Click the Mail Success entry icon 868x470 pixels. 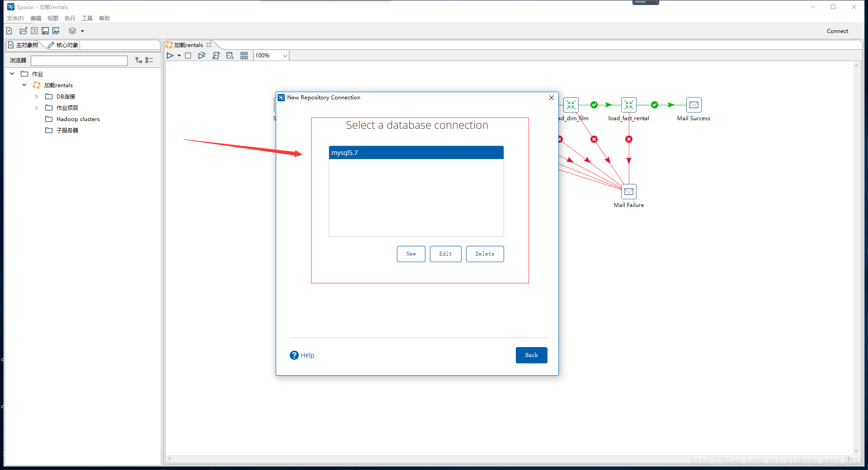[x=693, y=105]
